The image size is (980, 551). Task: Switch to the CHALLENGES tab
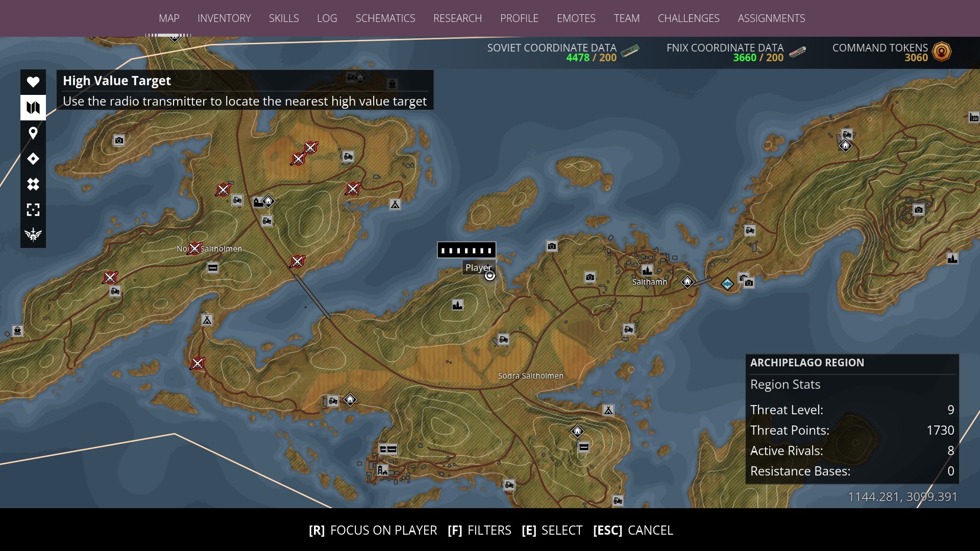[x=689, y=18]
